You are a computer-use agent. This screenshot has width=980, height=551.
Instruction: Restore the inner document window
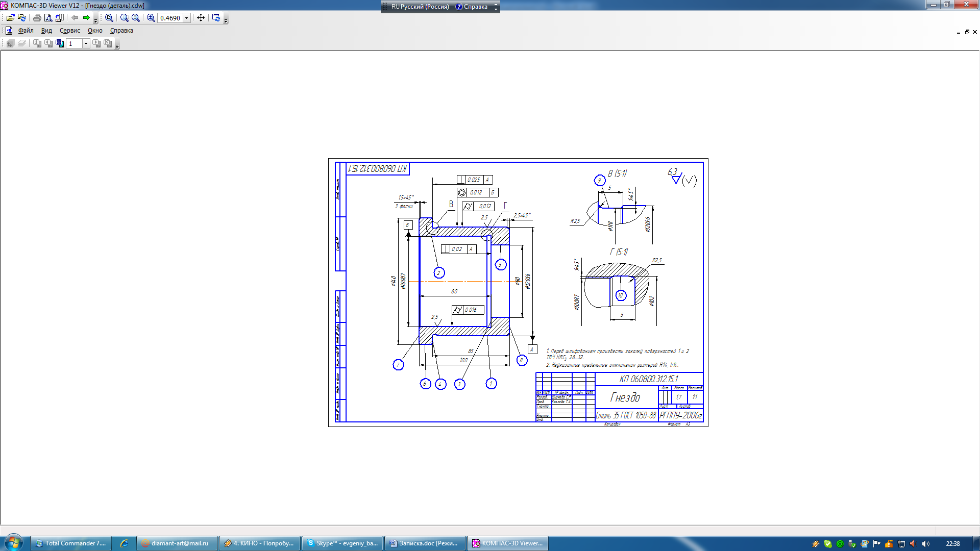[966, 32]
